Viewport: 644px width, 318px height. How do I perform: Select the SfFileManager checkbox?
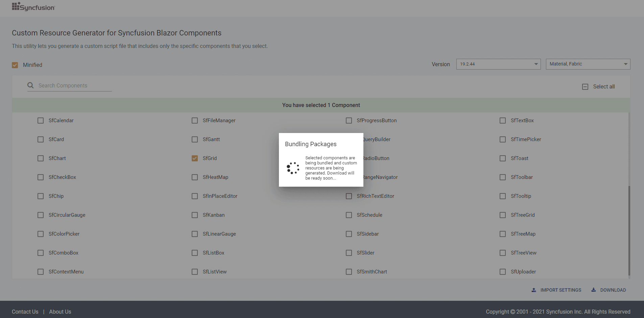pos(195,121)
